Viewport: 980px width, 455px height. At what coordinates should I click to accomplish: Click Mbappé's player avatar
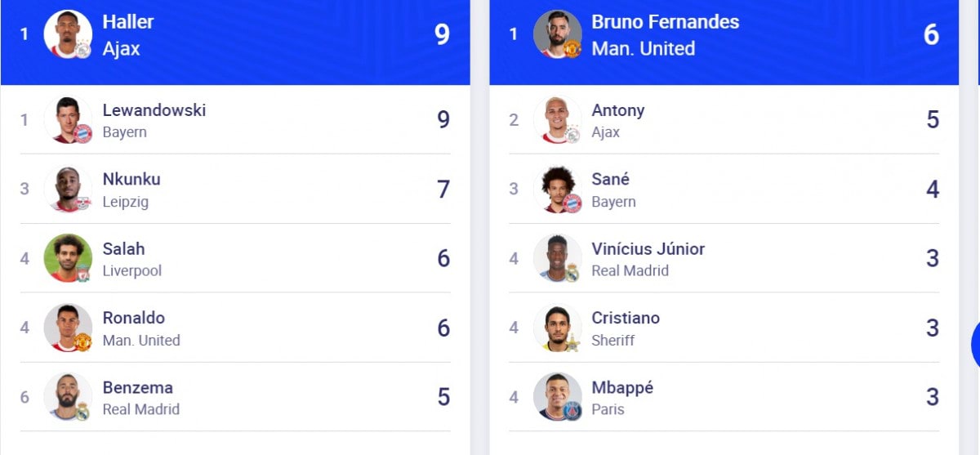coord(557,397)
